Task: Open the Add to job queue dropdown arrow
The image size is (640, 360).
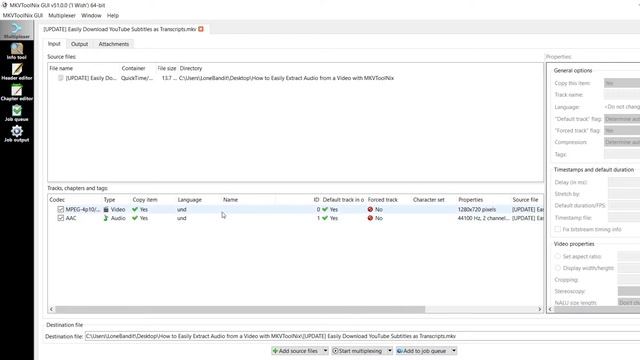Action: click(x=453, y=351)
